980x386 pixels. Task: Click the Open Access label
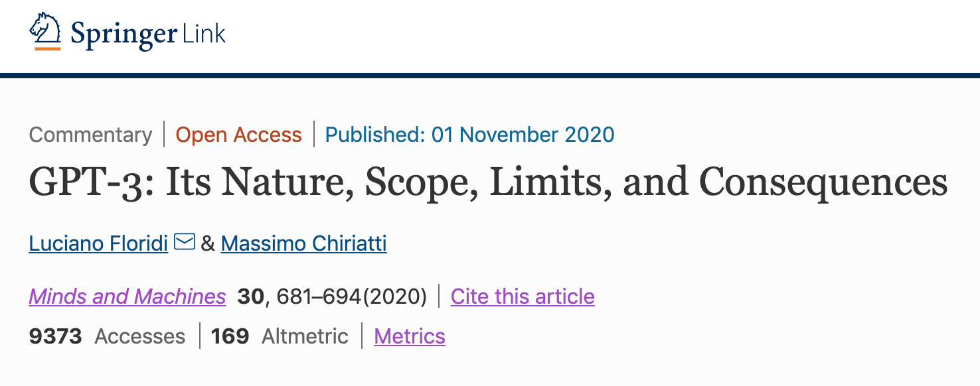(238, 135)
